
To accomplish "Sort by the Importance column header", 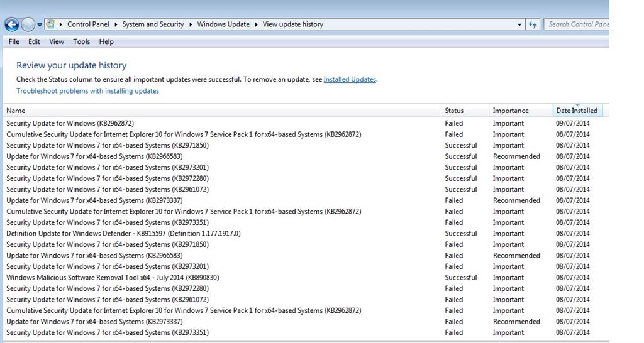I will [x=521, y=111].
